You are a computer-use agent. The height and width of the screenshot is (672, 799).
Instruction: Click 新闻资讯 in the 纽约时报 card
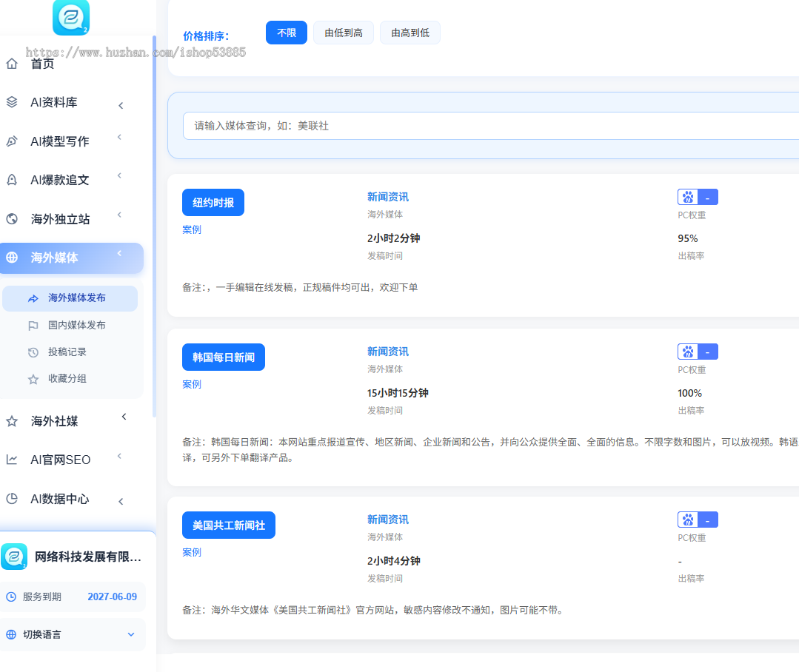(388, 197)
